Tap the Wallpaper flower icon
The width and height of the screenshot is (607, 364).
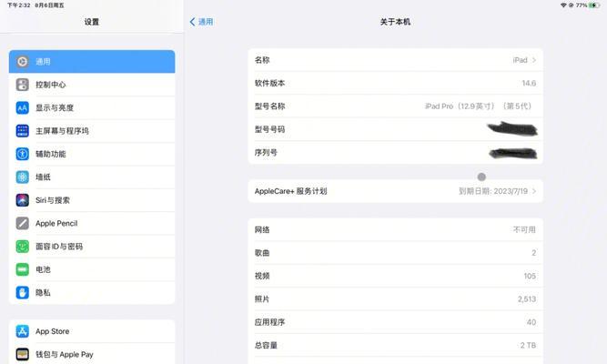(x=23, y=177)
